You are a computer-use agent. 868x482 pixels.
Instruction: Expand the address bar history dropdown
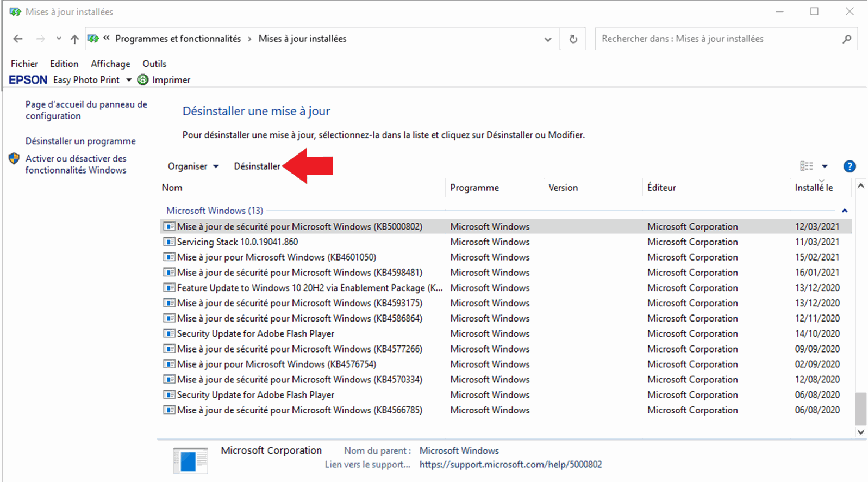[548, 39]
